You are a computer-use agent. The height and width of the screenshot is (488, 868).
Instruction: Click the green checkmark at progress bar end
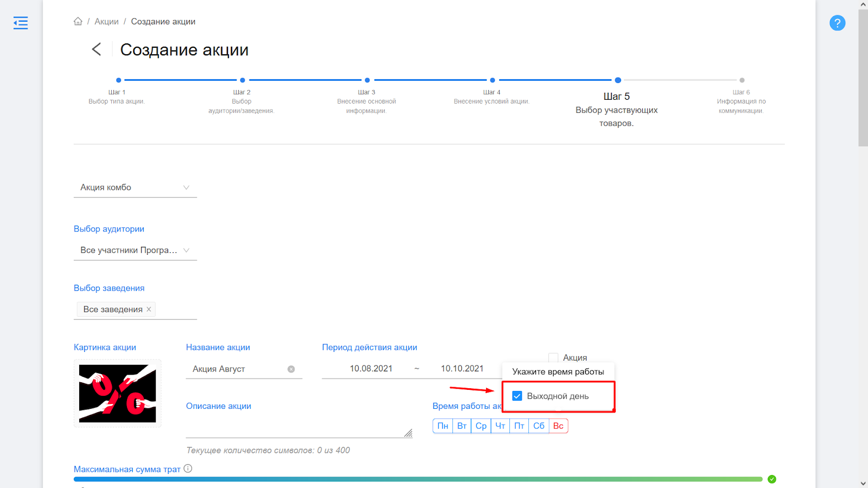click(x=772, y=479)
